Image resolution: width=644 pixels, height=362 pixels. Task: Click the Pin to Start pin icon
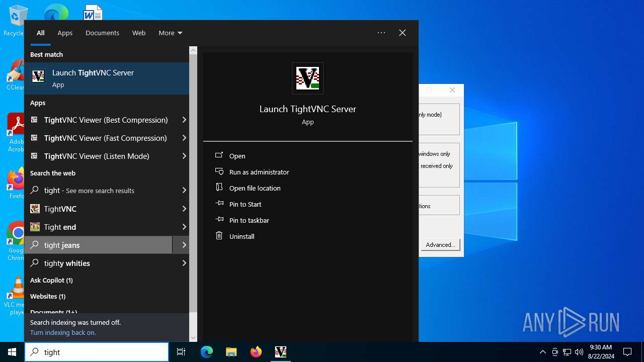click(219, 204)
